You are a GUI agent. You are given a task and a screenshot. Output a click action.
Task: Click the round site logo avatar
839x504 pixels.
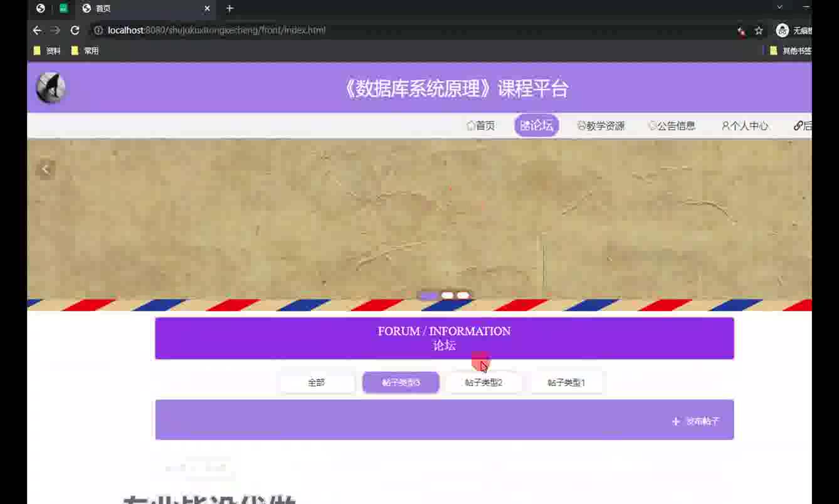click(50, 88)
